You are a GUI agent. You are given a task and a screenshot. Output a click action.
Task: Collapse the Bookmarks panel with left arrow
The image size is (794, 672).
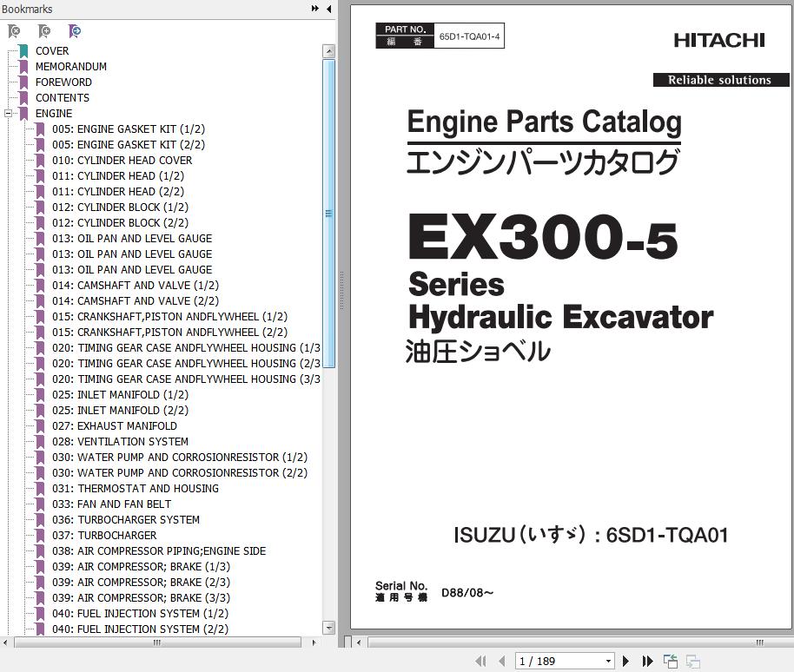[328, 9]
